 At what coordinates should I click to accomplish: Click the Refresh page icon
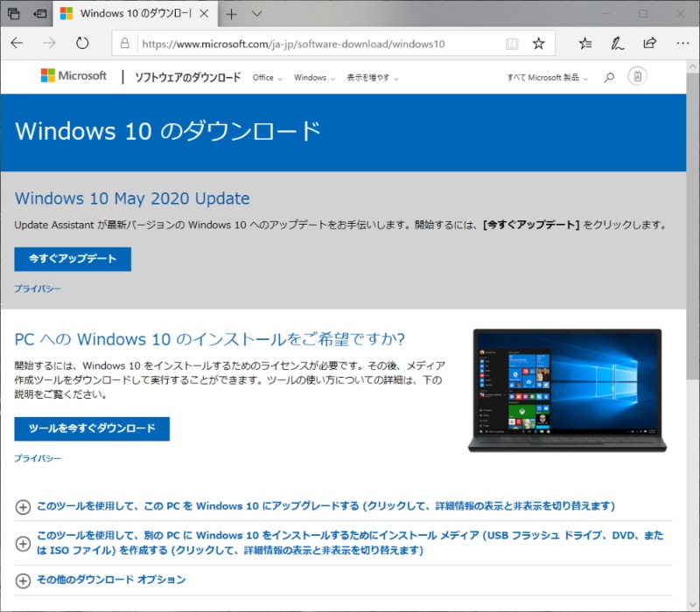click(x=82, y=43)
